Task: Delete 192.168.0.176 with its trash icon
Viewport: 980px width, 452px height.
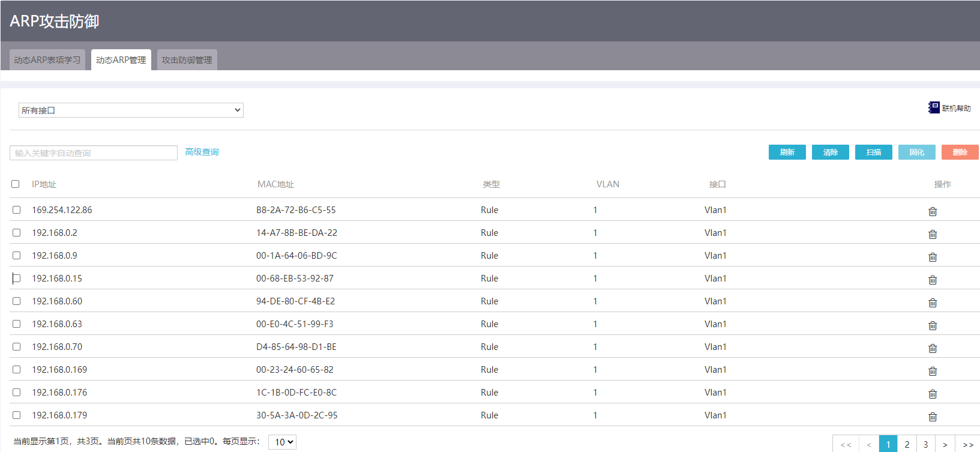Action: (933, 394)
